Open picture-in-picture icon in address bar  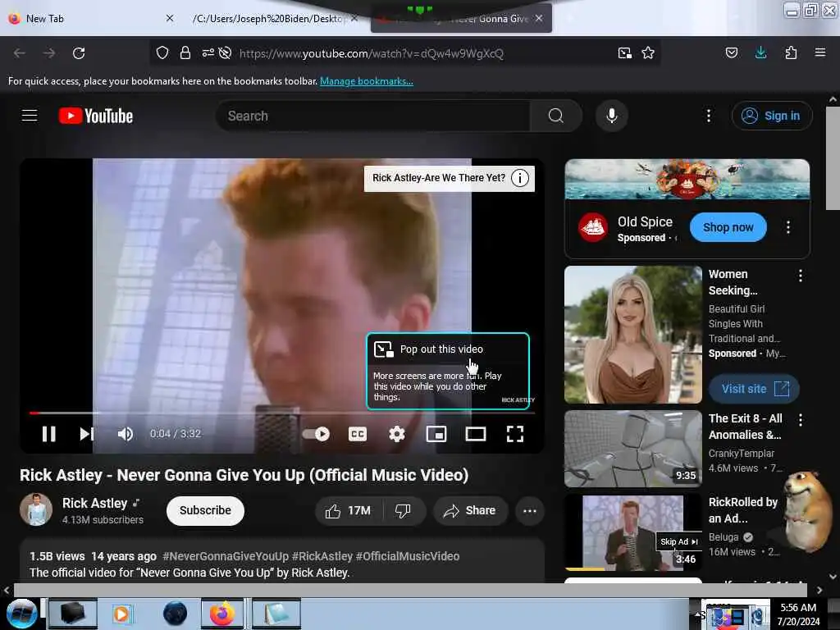pyautogui.click(x=624, y=53)
